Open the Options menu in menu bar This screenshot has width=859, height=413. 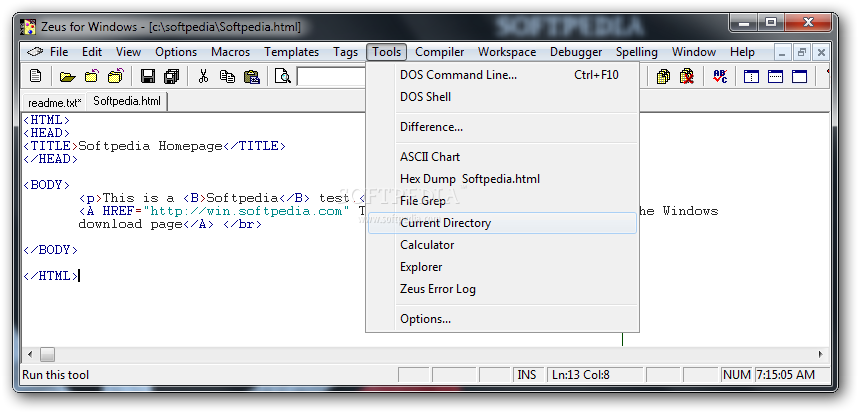point(176,52)
